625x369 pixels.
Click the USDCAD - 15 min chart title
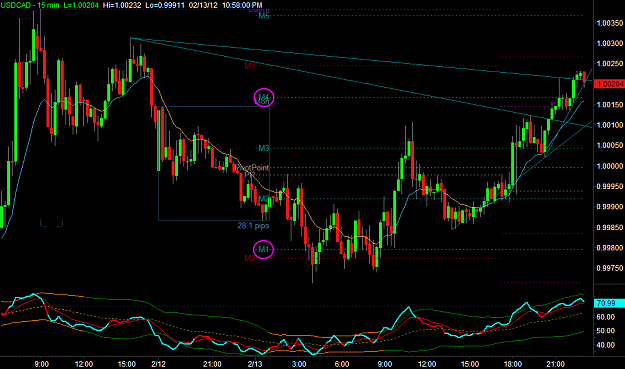[x=30, y=5]
